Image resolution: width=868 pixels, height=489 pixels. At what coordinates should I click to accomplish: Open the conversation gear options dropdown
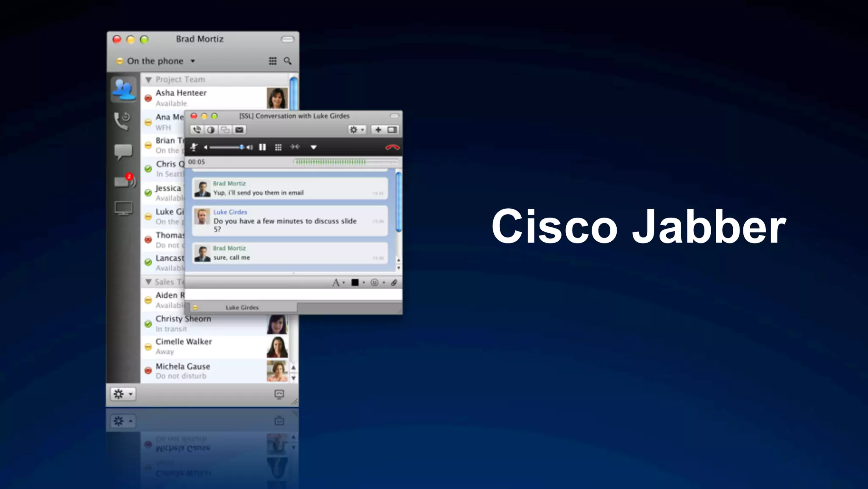click(x=357, y=130)
